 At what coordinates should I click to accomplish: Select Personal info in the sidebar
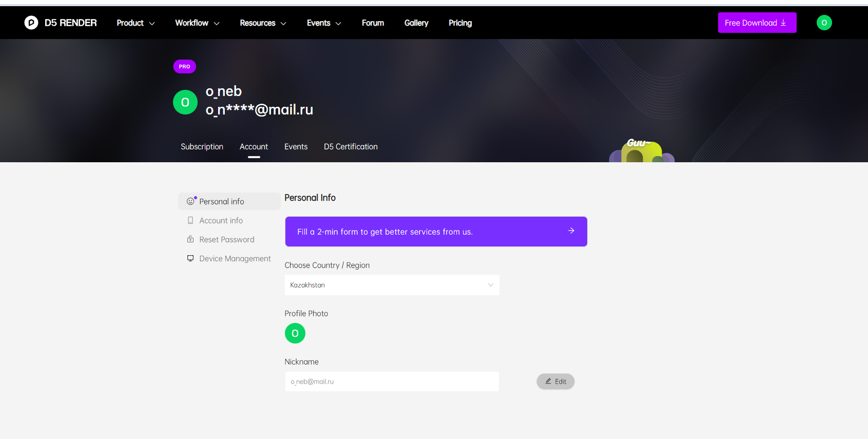pyautogui.click(x=222, y=201)
